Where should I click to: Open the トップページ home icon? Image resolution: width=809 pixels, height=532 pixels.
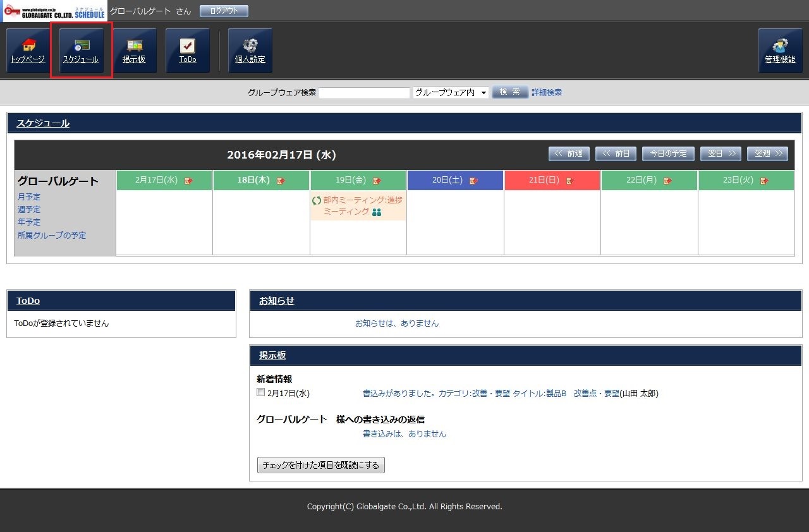pyautogui.click(x=28, y=51)
